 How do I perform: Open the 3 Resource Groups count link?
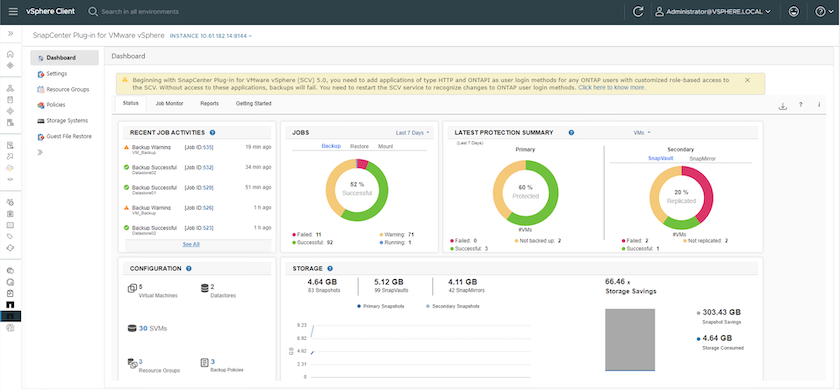140,362
